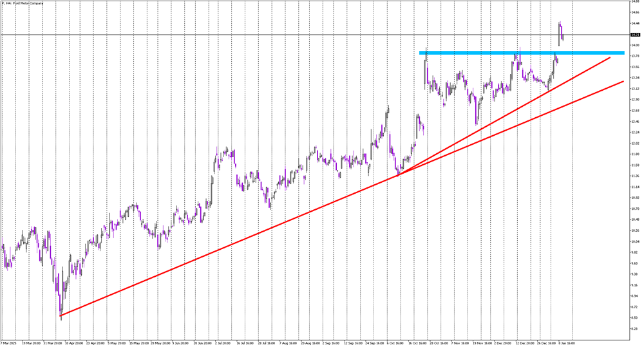Click the 13.12 price axis label

[x=635, y=89]
